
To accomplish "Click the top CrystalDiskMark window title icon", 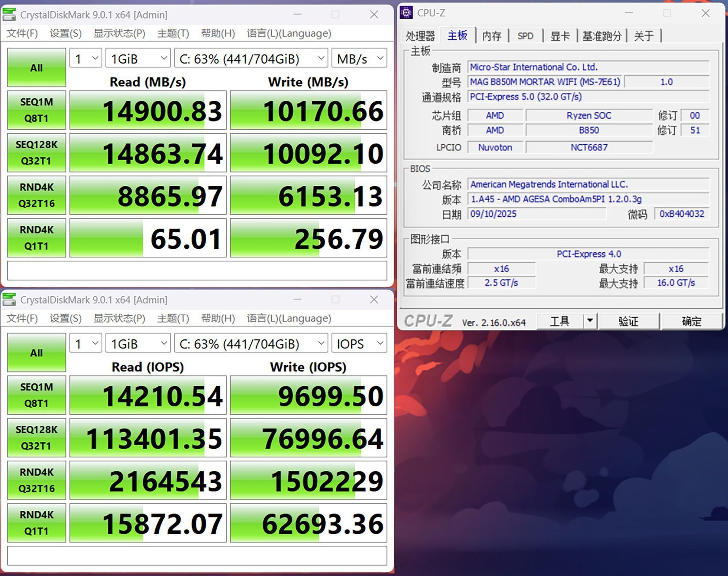I will click(x=9, y=15).
